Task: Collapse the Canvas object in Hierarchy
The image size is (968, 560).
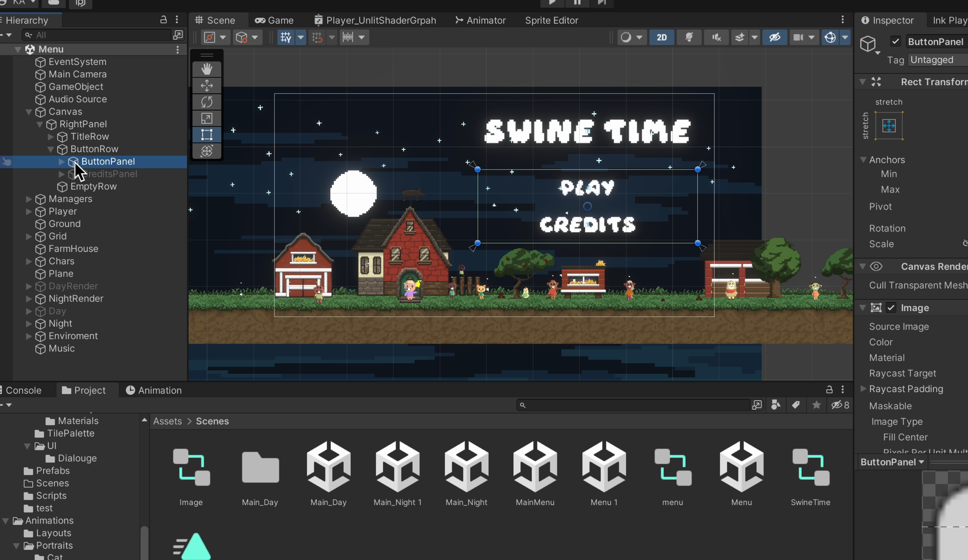Action: coord(28,112)
